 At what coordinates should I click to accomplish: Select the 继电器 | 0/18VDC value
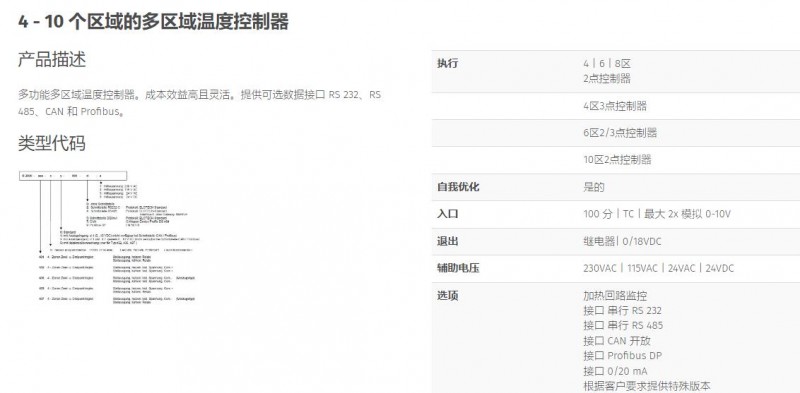point(622,241)
